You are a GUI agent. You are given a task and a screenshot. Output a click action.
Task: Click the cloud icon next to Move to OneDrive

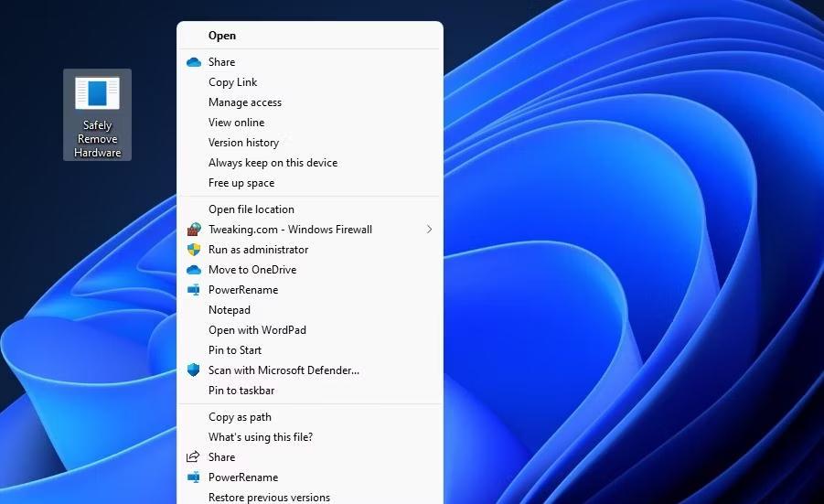point(194,270)
